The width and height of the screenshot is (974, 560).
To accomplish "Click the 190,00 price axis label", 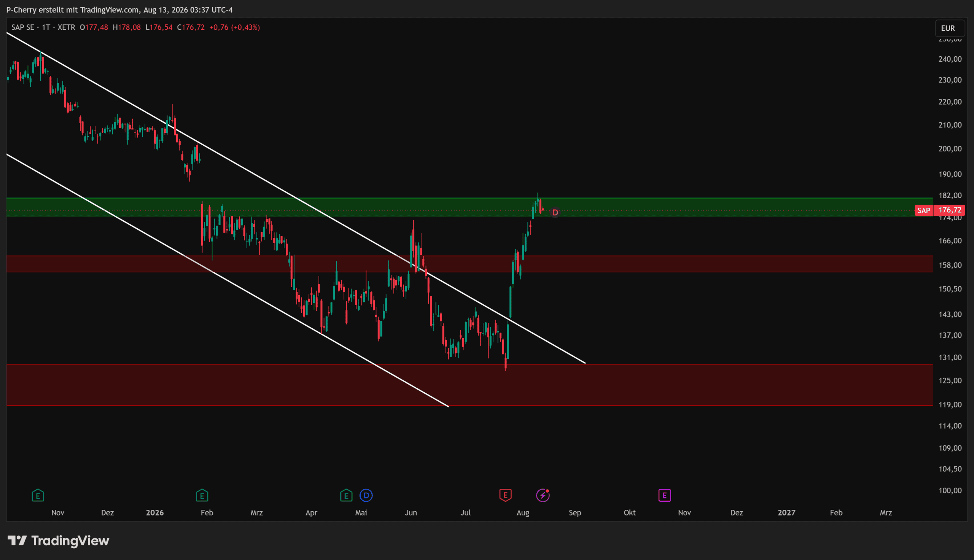I will tap(950, 174).
